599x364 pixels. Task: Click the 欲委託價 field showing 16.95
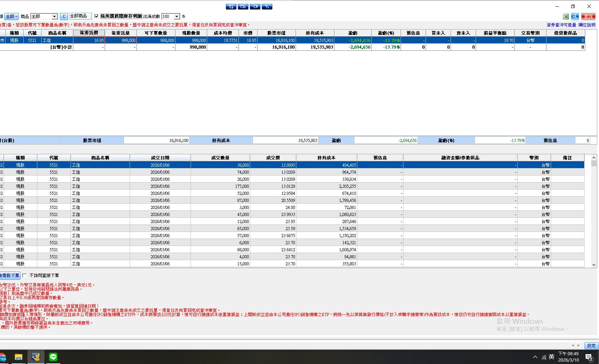coord(89,40)
